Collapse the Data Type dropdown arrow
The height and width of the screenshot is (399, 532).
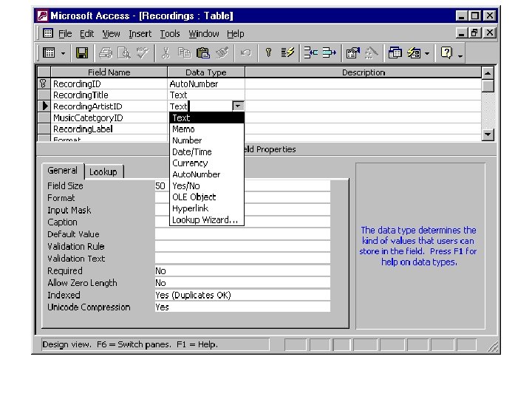click(x=238, y=106)
